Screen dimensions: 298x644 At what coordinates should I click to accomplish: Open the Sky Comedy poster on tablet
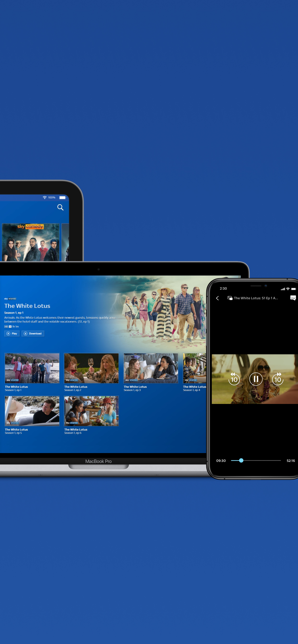pyautogui.click(x=30, y=242)
